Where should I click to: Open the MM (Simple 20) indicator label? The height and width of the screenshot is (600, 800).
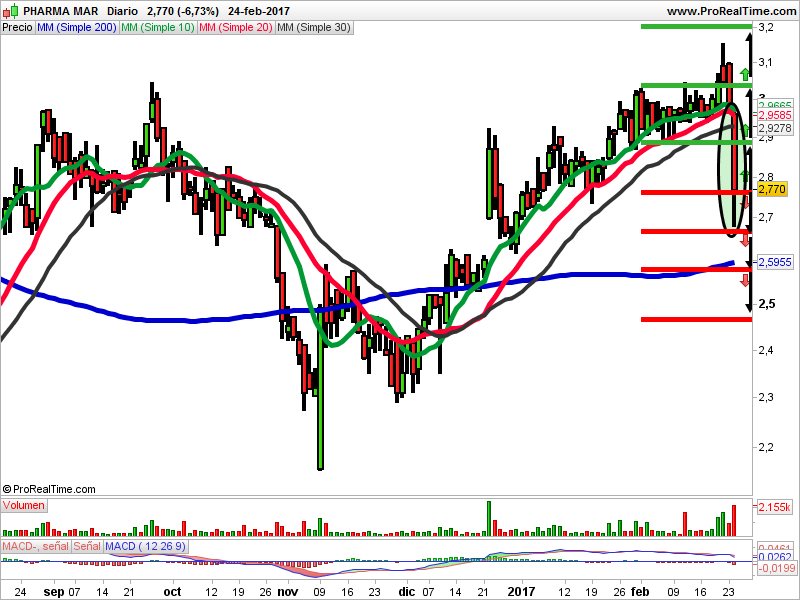point(236,28)
